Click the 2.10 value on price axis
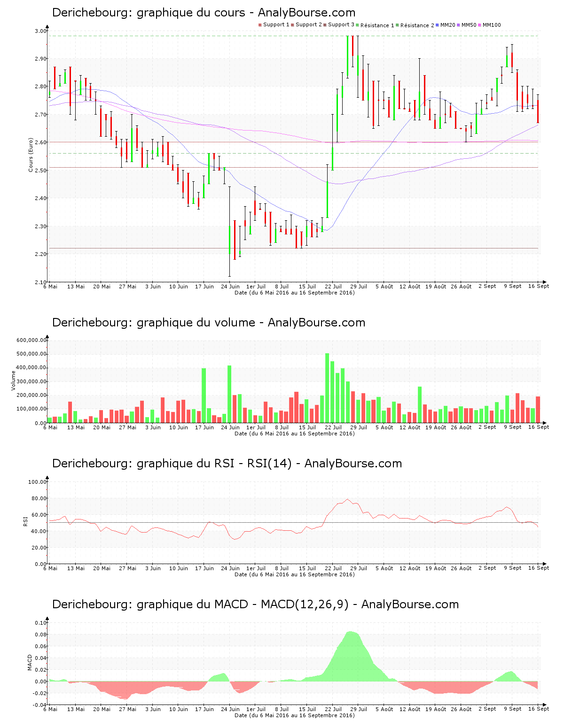 [x=41, y=282]
